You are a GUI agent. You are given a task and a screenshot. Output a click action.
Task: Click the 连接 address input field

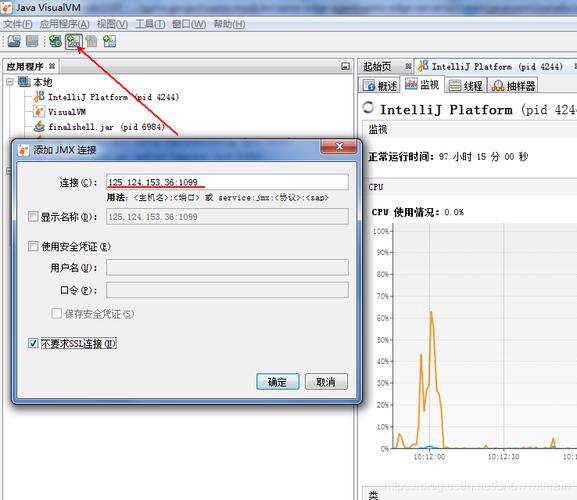coord(227,182)
